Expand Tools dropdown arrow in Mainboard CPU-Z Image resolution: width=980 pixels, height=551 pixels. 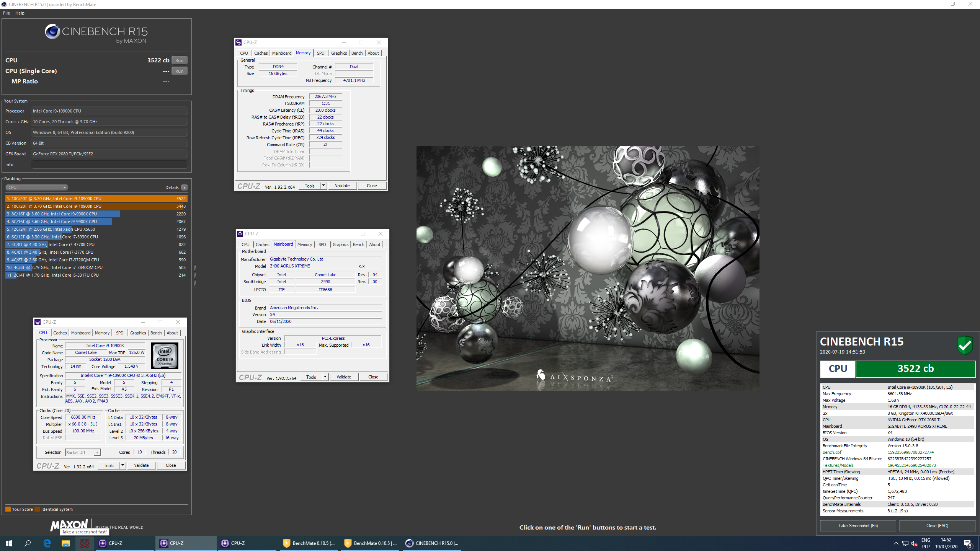tap(325, 377)
